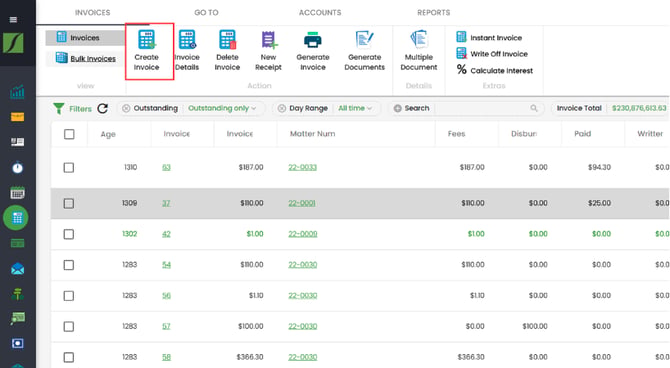This screenshot has width=670, height=368.
Task: Check the box for invoice 63 row
Action: [69, 168]
